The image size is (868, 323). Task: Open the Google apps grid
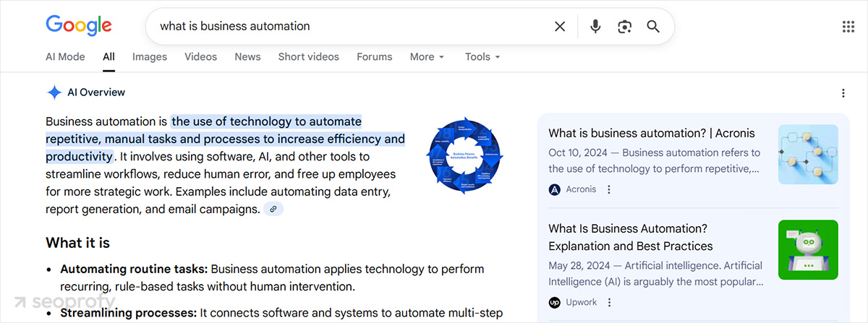click(848, 27)
